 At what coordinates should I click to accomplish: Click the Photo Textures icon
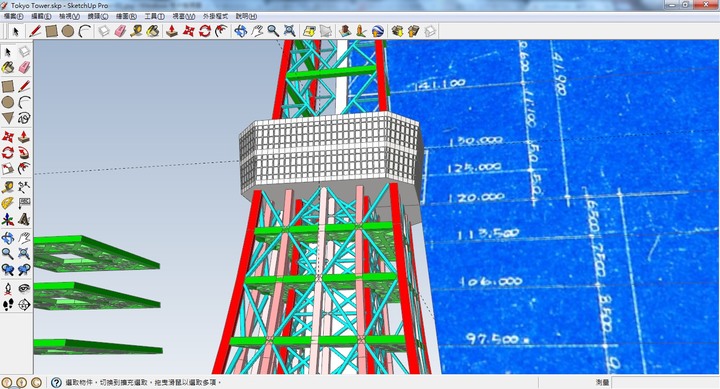click(361, 31)
